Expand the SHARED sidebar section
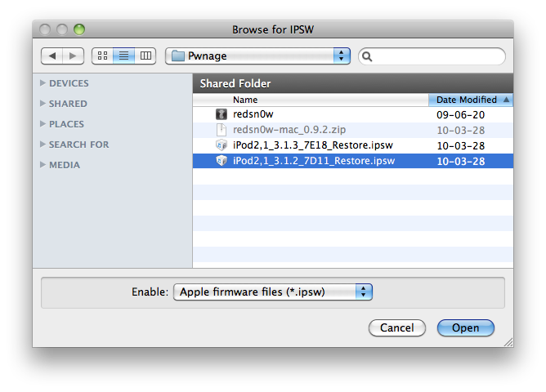This screenshot has width=546, height=392. (x=43, y=104)
